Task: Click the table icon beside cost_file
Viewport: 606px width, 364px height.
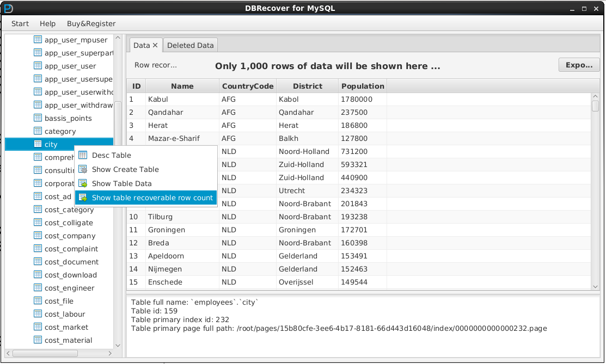Action: [x=38, y=301]
